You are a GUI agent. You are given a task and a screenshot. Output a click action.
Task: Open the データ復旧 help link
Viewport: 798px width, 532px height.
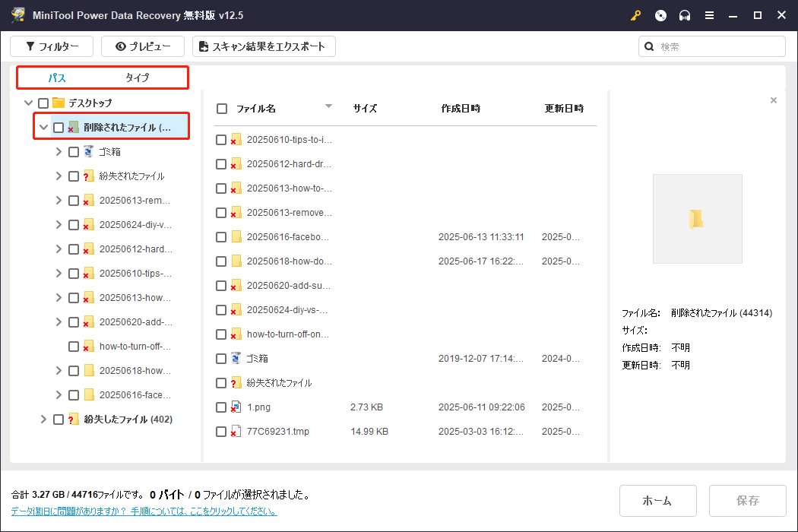click(144, 511)
